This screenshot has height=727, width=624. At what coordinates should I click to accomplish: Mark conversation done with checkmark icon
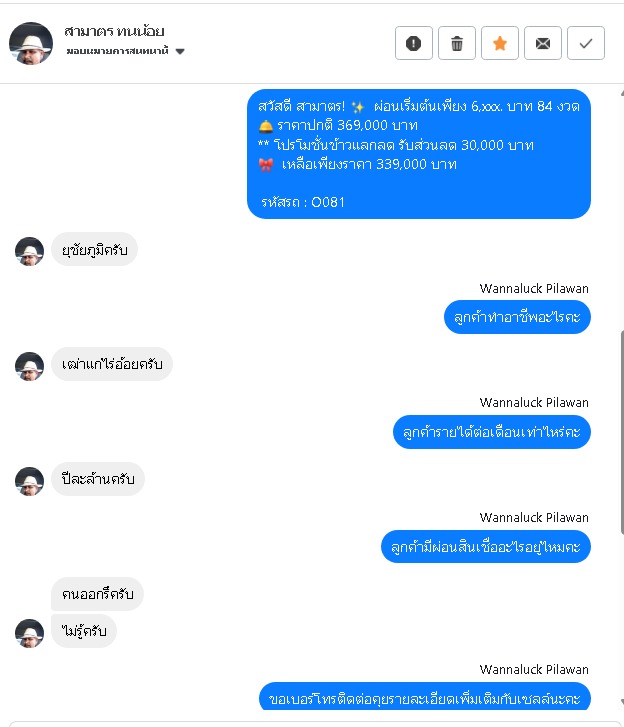[x=586, y=43]
